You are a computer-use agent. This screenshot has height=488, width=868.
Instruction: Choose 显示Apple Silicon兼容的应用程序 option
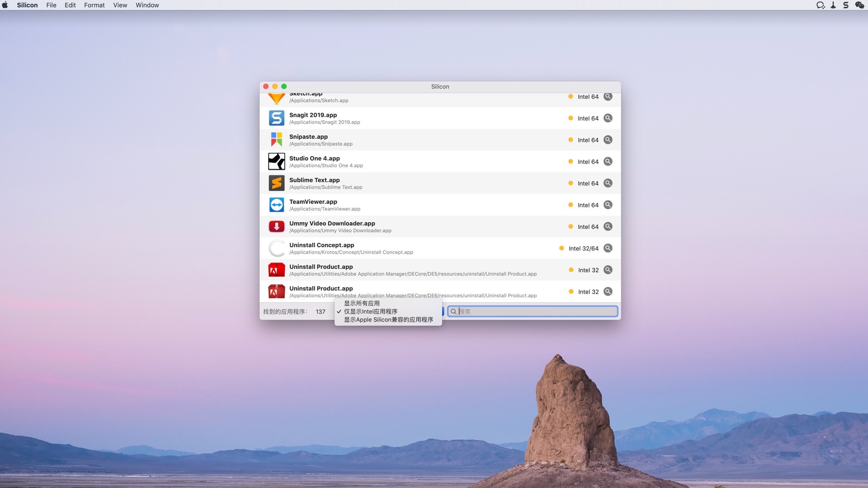click(x=388, y=319)
